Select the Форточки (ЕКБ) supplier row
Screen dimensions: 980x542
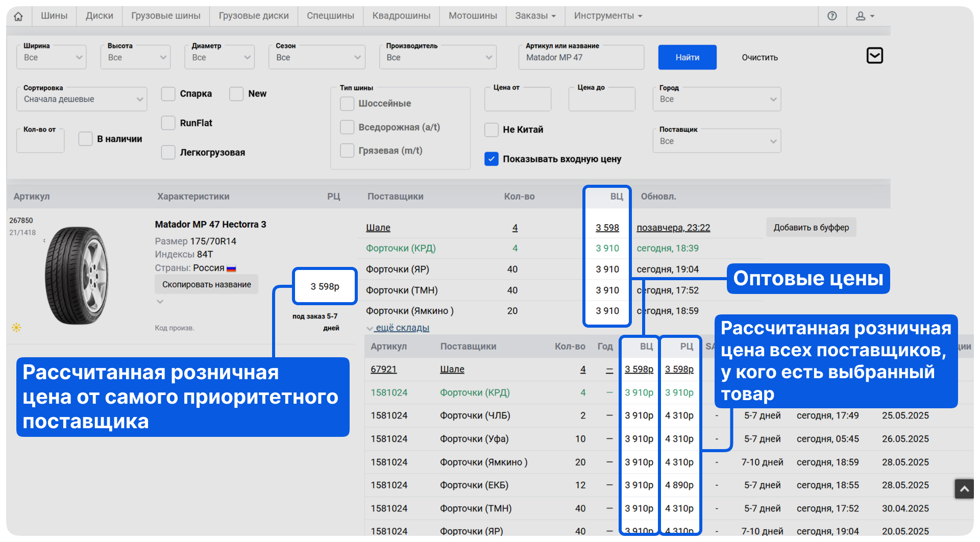(x=669, y=485)
